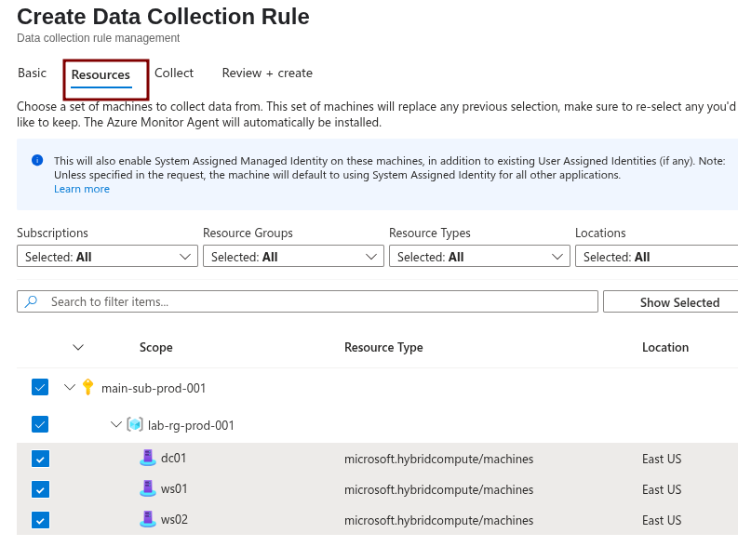The width and height of the screenshot is (738, 560).
Task: Click the ws02 machine icon
Action: click(148, 519)
